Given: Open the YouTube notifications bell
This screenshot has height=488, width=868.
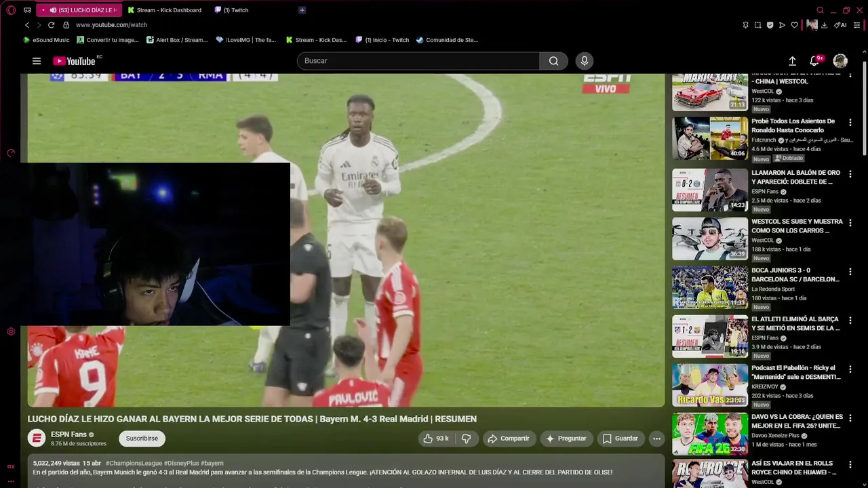Looking at the screenshot, I should click(x=816, y=61).
